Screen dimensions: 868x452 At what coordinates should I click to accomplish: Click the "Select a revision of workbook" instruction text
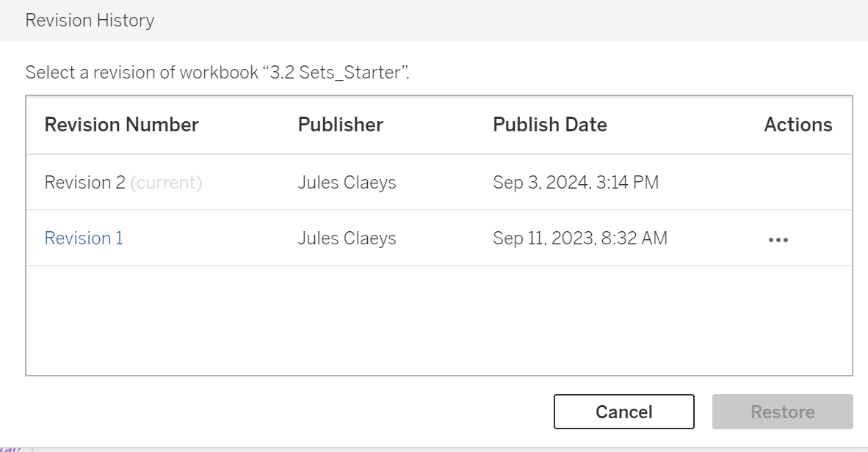[141, 73]
